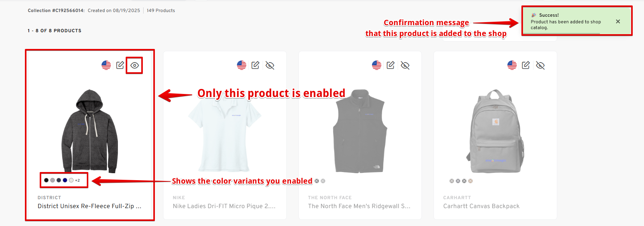This screenshot has height=226, width=644.
Task: Click the gray hoodie product image
Action: pyautogui.click(x=89, y=130)
